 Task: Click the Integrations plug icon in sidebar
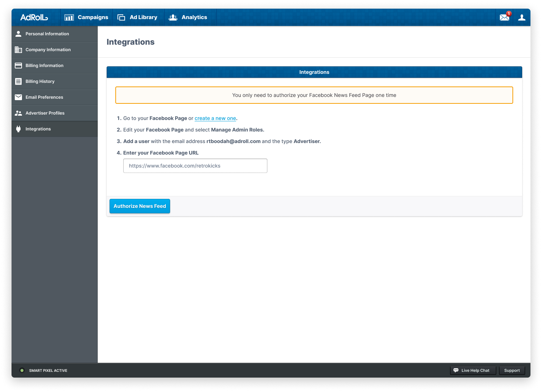point(18,129)
